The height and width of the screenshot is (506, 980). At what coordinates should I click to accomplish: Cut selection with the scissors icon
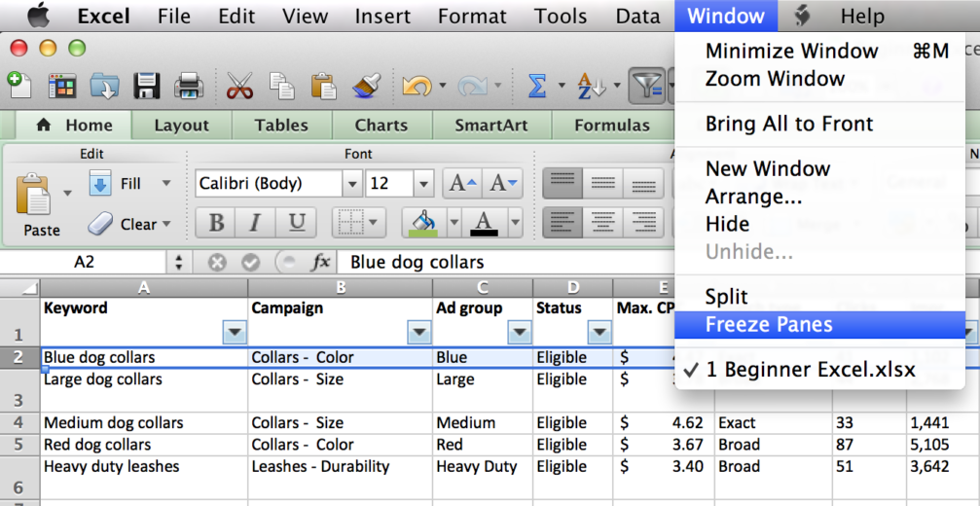239,87
